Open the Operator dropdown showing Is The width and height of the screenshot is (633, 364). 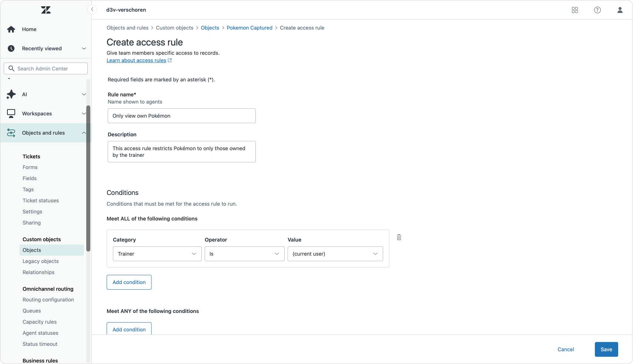point(244,254)
